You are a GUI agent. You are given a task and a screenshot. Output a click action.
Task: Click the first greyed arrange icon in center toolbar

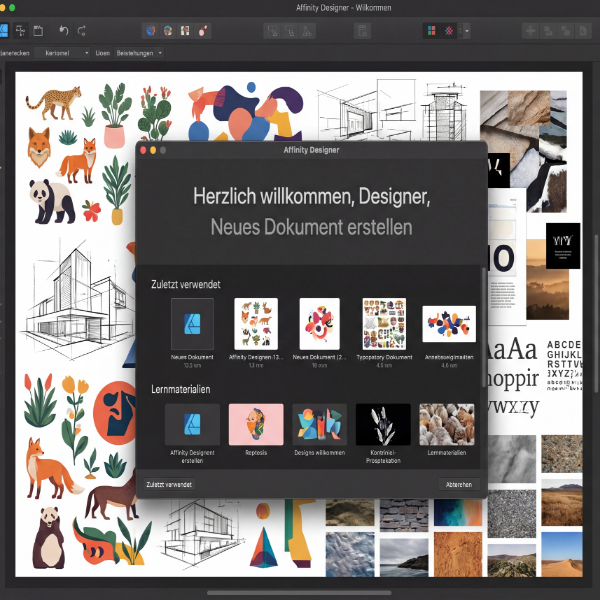(272, 31)
